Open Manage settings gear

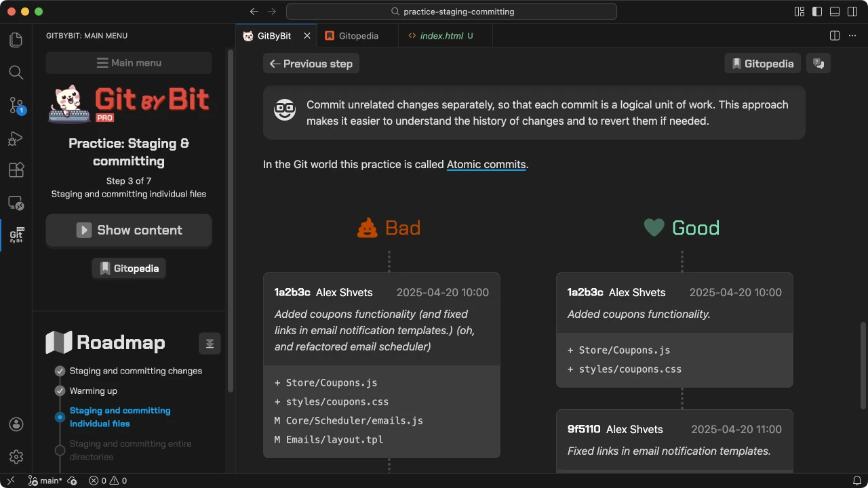point(16,457)
